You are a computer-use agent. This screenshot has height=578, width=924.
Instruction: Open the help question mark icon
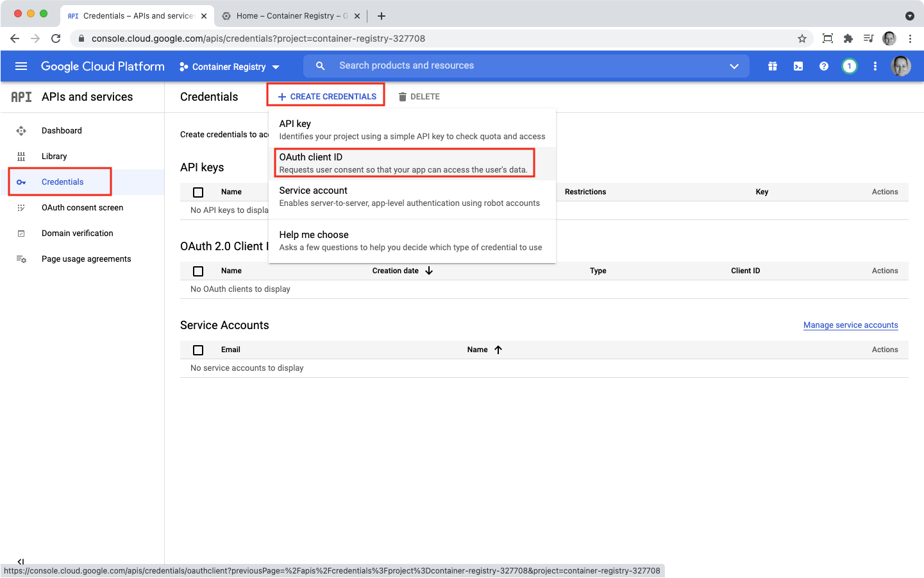[824, 66]
